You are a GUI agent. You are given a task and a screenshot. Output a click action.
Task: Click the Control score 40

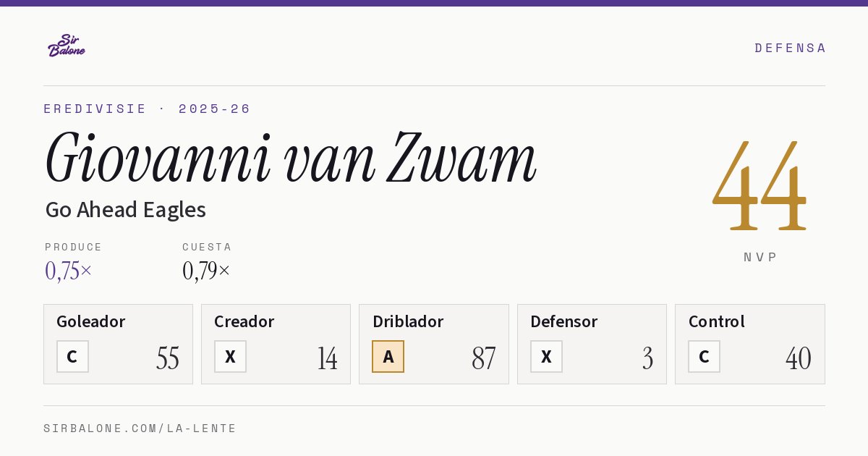pyautogui.click(x=799, y=358)
